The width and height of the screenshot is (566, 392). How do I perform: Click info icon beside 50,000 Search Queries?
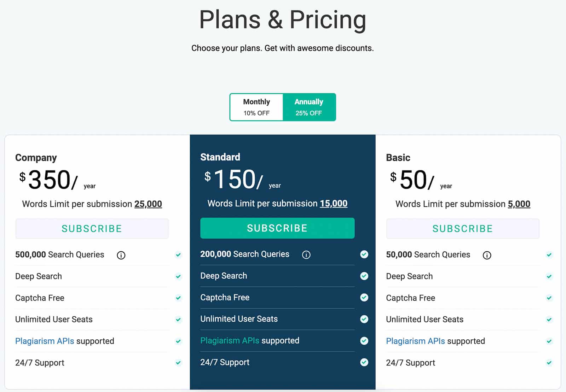tap(487, 255)
